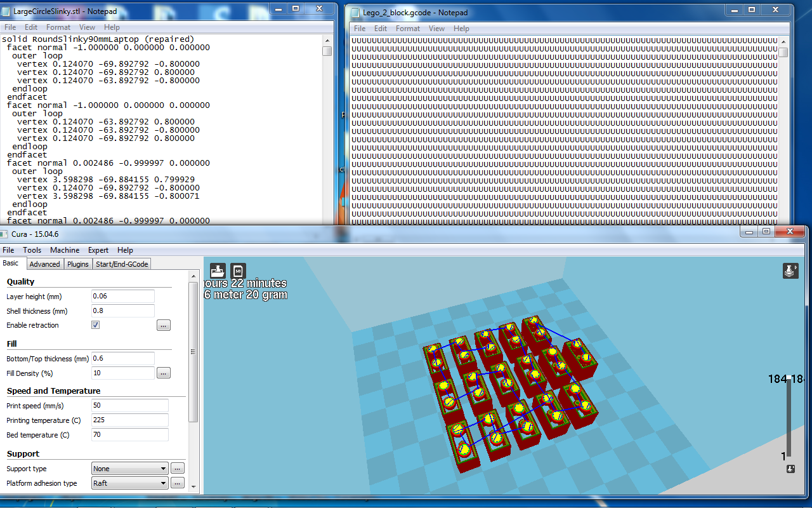Switch to the Advanced settings tab
Image resolution: width=812 pixels, height=508 pixels.
[44, 264]
